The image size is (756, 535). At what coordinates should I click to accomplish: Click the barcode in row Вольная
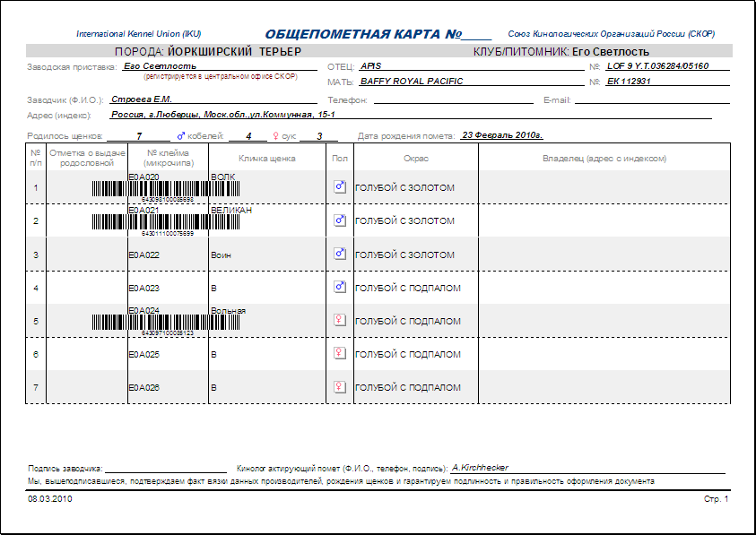tap(166, 322)
